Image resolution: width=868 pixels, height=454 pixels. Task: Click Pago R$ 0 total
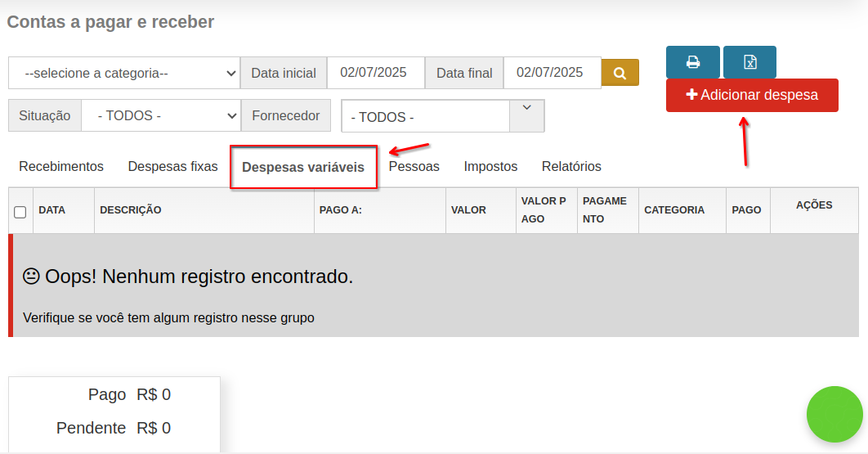[x=129, y=394]
